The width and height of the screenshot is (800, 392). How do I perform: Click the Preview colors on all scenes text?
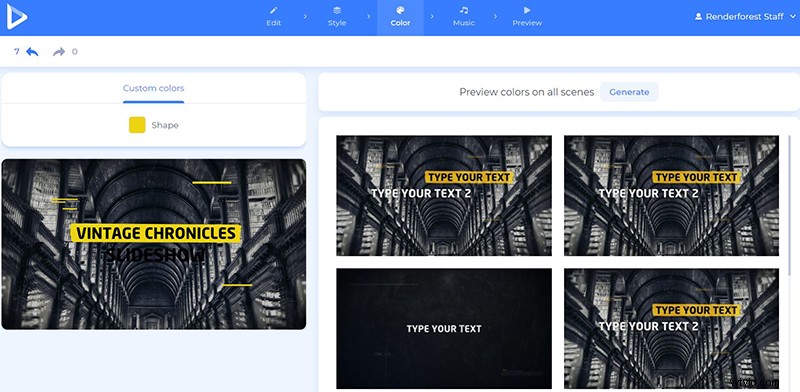tap(527, 92)
